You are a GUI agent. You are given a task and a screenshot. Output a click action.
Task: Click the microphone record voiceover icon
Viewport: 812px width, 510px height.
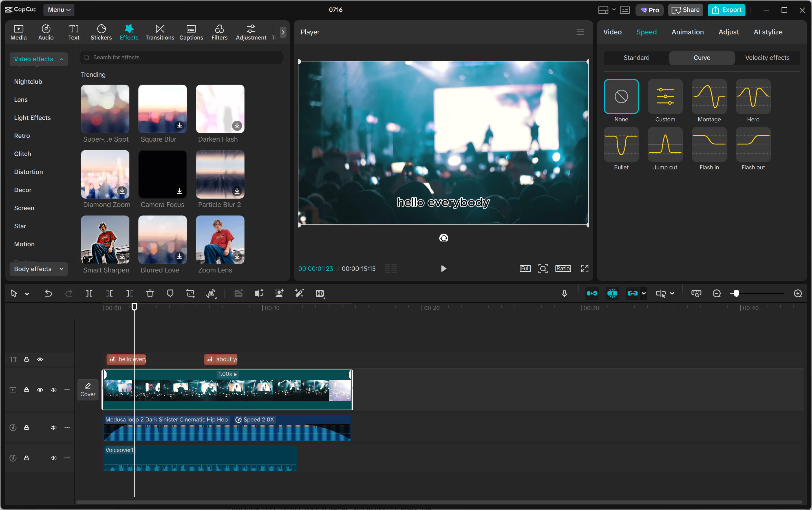[564, 293]
